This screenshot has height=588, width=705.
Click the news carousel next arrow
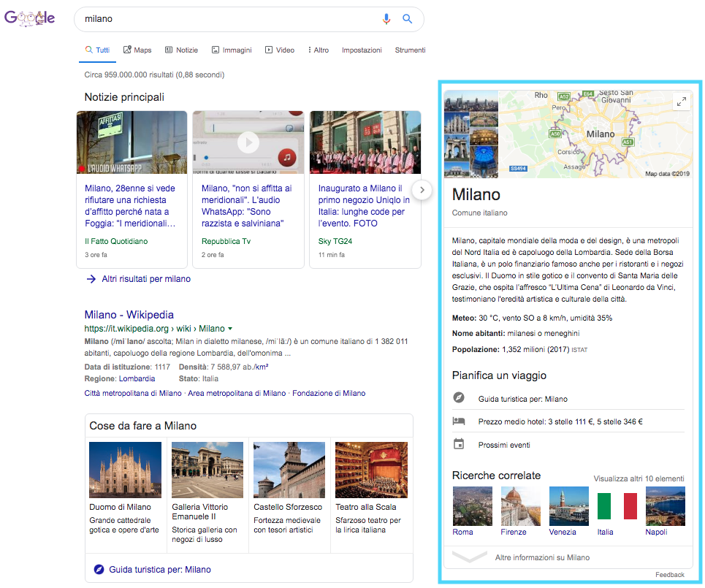click(422, 190)
